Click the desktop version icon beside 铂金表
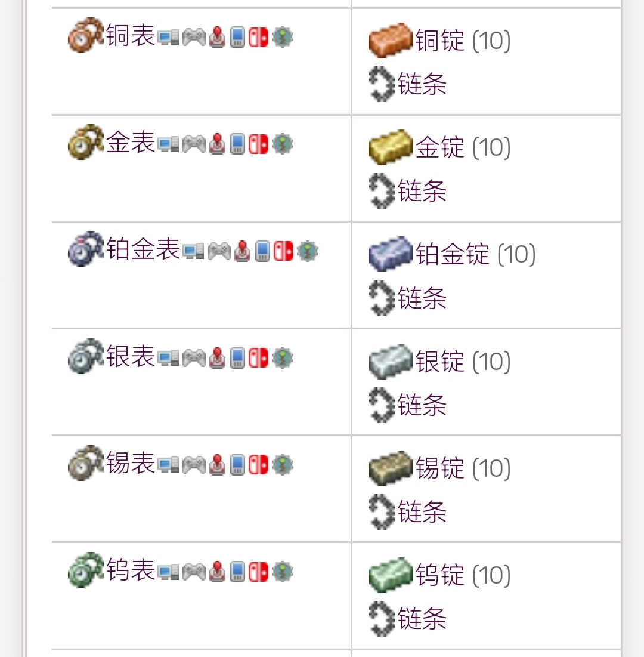 pos(193,251)
